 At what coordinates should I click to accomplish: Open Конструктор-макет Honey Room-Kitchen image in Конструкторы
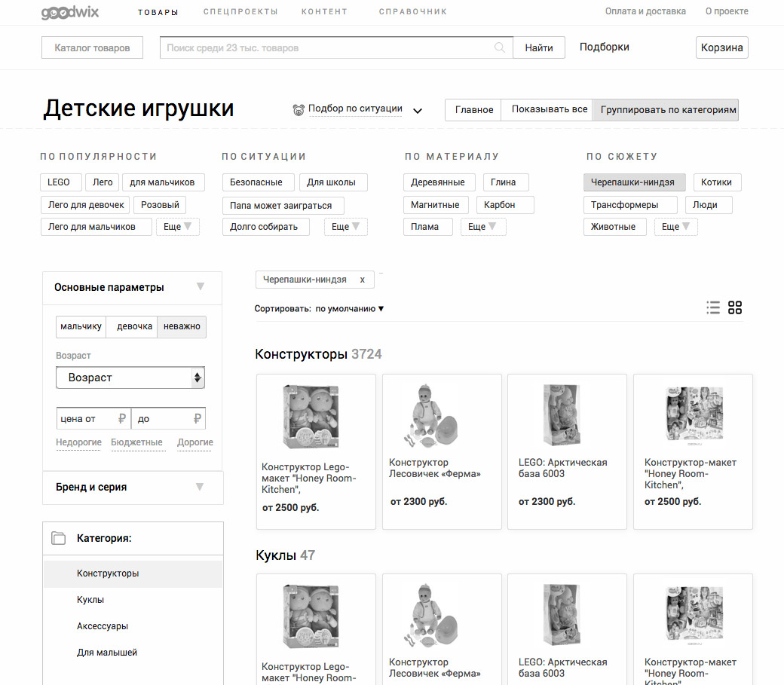point(694,414)
